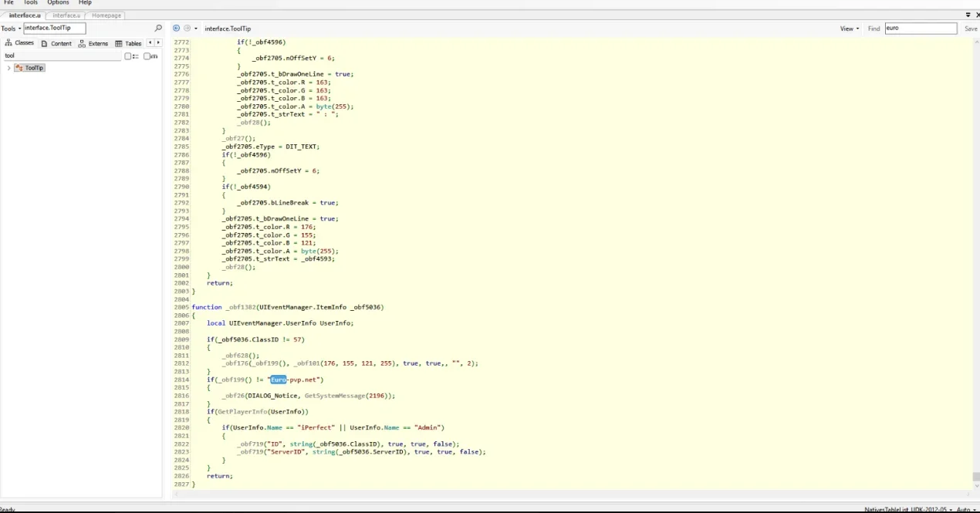Open the View dropdown
This screenshot has height=513, width=980.
point(850,29)
